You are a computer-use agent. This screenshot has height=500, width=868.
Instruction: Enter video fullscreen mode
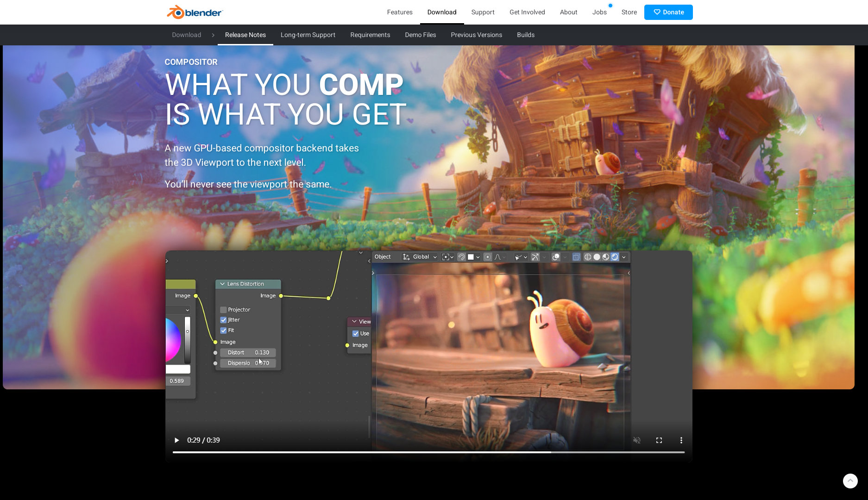[x=659, y=440]
